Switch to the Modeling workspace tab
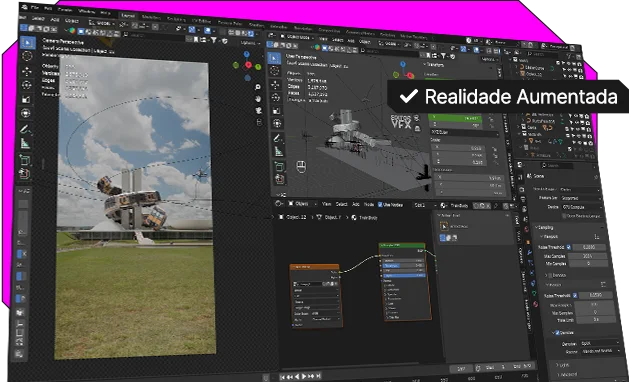 151,17
